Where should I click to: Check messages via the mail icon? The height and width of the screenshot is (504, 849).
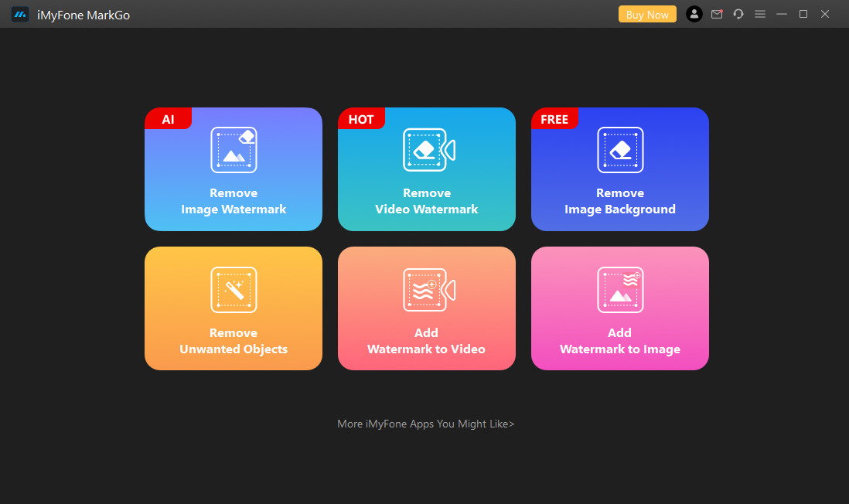(x=717, y=14)
